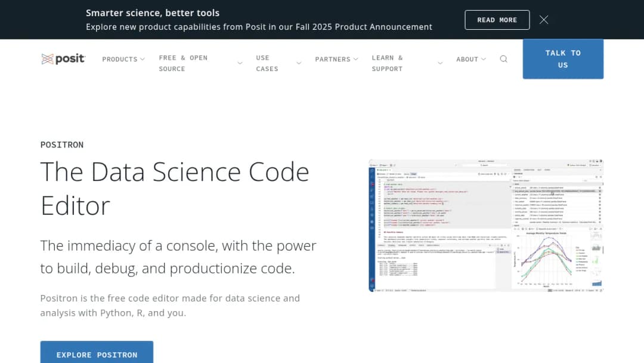Open the Learn & Support menu
The height and width of the screenshot is (363, 644).
click(x=388, y=63)
